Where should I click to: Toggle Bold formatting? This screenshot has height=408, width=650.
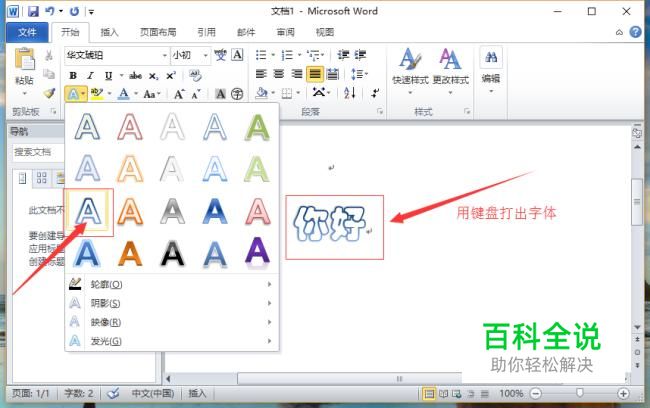click(x=73, y=75)
